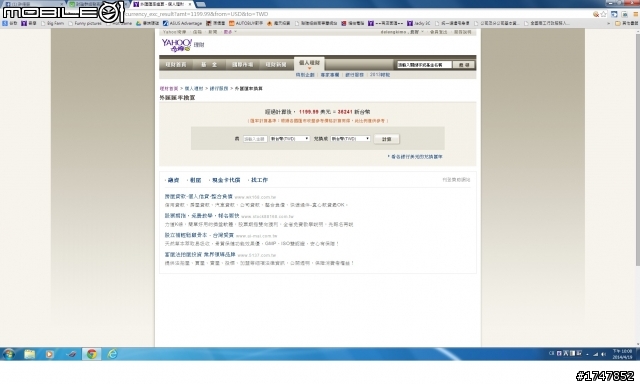Click the Yahoo奇摩 link in the top bar
The height and width of the screenshot is (384, 640).
tap(174, 32)
